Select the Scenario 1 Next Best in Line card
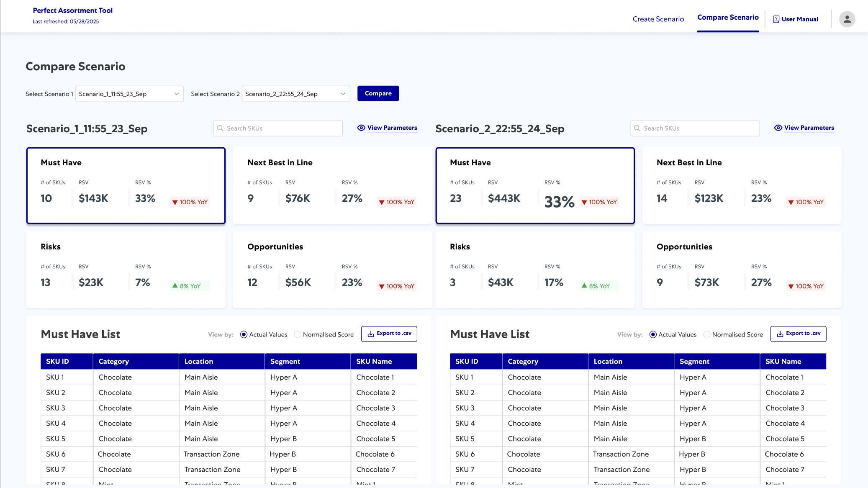Screen dimensions: 868x488 332,186
